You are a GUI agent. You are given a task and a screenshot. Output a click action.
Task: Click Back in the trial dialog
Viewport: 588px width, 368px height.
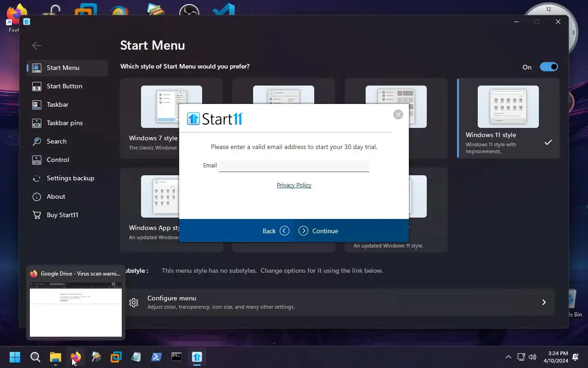(276, 231)
